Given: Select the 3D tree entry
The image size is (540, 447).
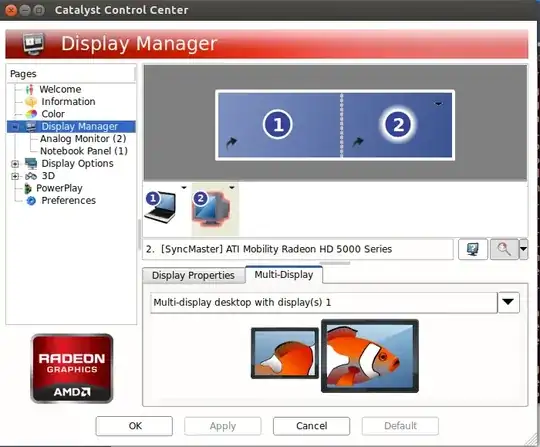Looking at the screenshot, I should [x=48, y=176].
